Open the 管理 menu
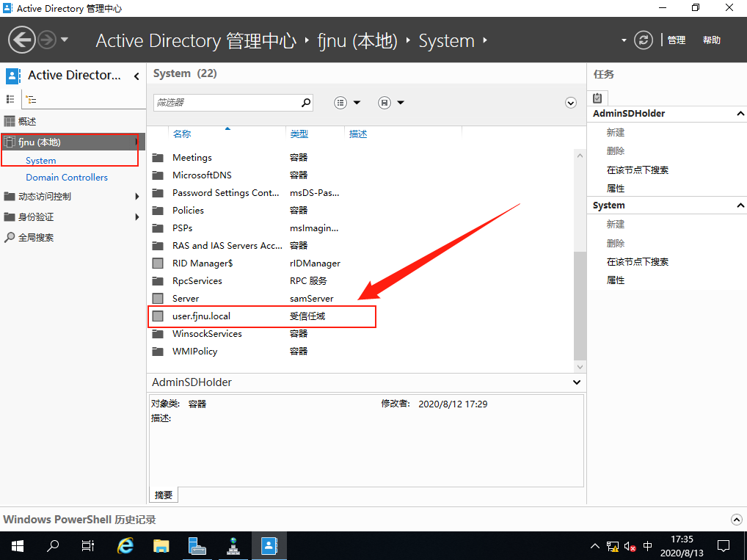The height and width of the screenshot is (560, 747). coord(677,40)
